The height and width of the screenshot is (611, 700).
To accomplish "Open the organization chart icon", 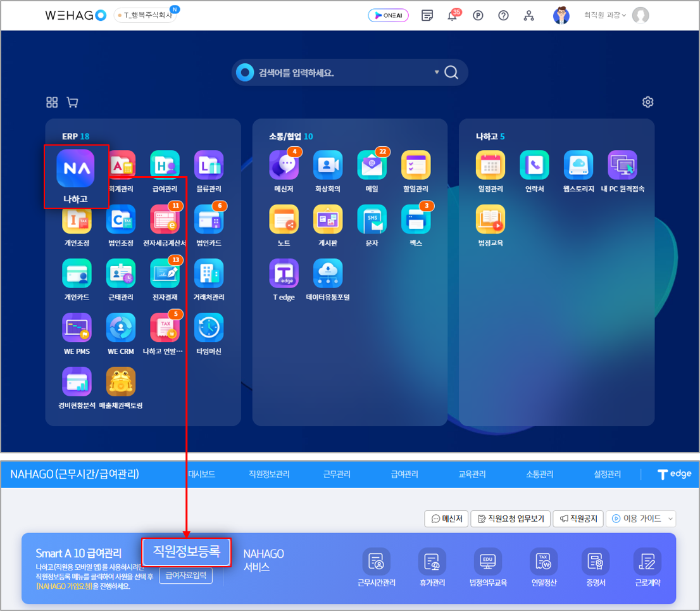I will click(529, 16).
